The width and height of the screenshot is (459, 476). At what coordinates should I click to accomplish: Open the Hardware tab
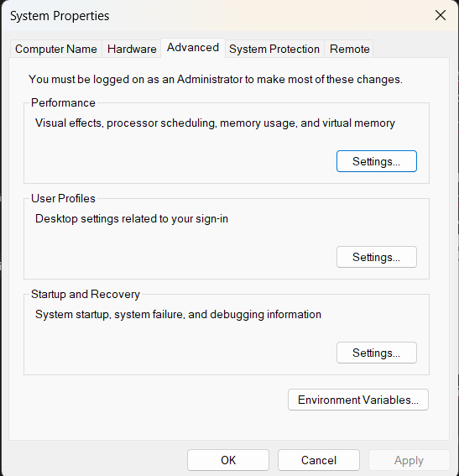pos(132,49)
